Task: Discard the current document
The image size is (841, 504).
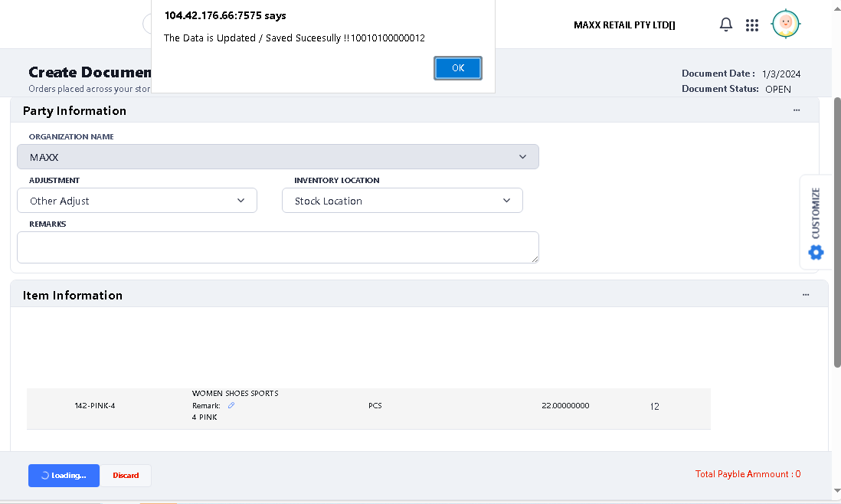Action: point(126,475)
